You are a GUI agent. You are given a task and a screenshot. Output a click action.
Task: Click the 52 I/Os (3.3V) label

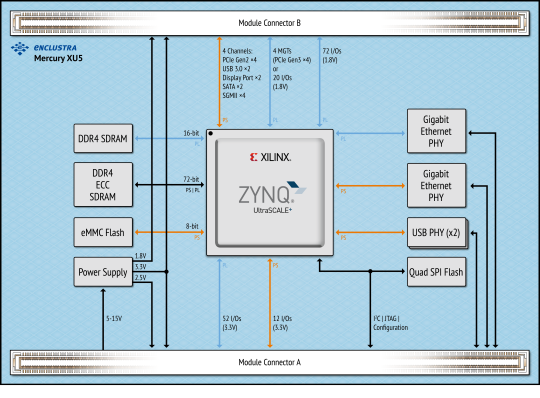pos(232,323)
